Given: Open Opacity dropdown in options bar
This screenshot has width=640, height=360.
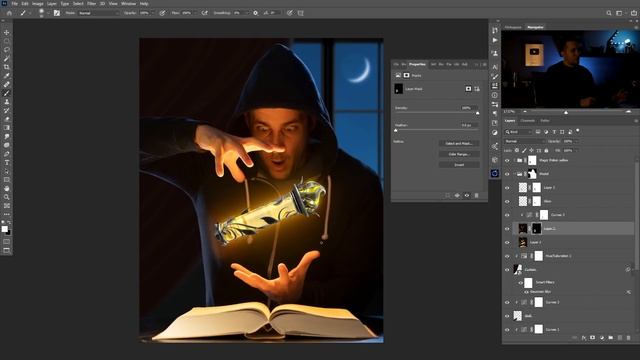Looking at the screenshot, I should coord(153,13).
